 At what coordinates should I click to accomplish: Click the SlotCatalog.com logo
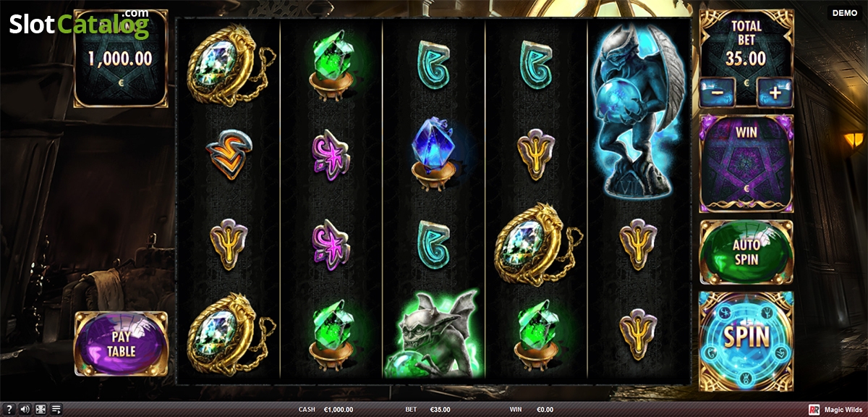80,25
